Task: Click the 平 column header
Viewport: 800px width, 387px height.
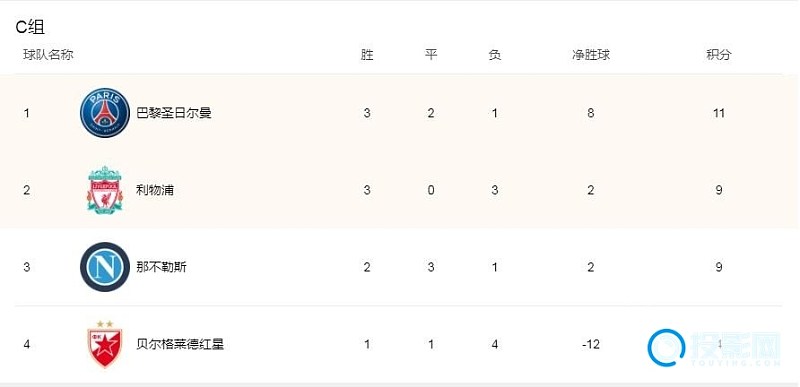Action: tap(431, 55)
